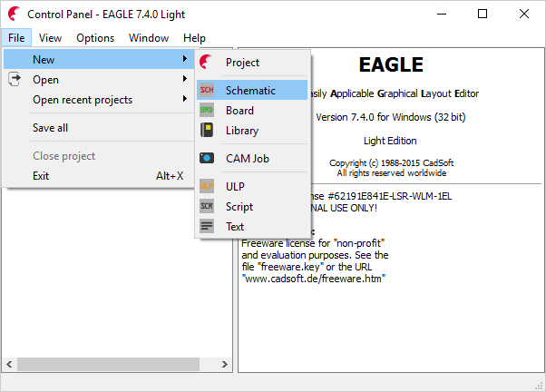Click the CAM Job camera icon

tap(207, 159)
